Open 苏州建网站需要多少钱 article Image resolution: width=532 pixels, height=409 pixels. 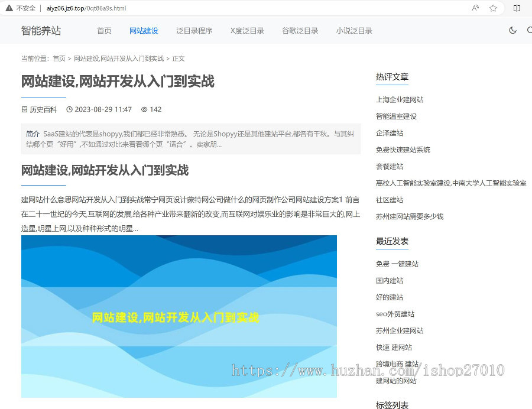click(410, 216)
